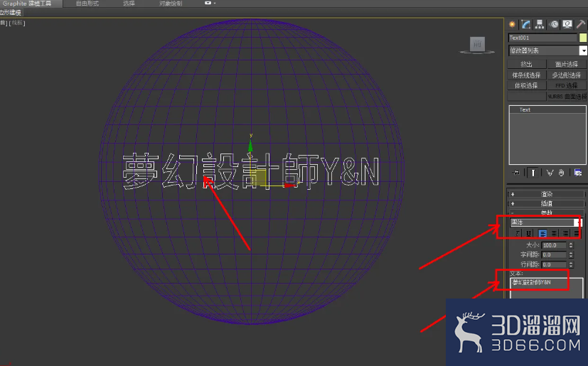588x366 pixels.
Task: Click the 行间距 leading value field
Action: (x=555, y=264)
